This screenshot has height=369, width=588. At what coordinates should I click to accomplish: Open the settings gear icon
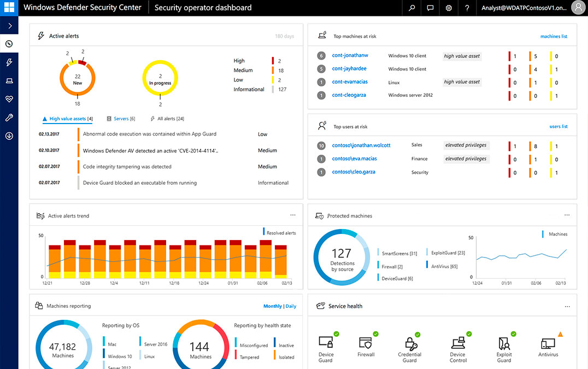(449, 8)
